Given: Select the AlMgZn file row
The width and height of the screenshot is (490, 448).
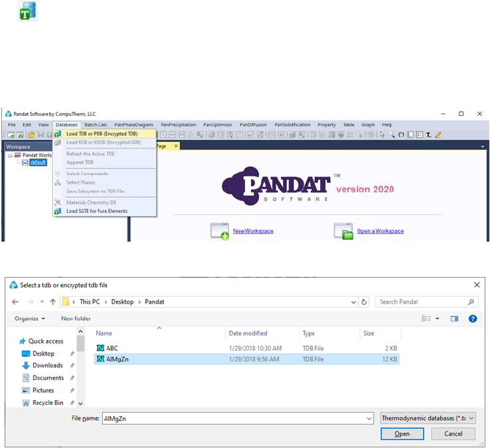Looking at the screenshot, I should coord(246,359).
